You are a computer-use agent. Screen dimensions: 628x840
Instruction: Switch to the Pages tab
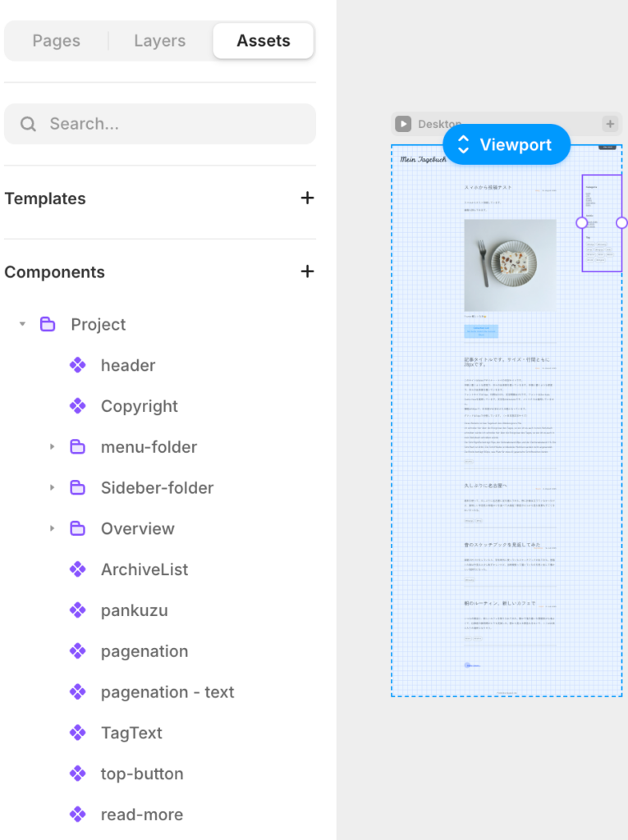point(57,41)
